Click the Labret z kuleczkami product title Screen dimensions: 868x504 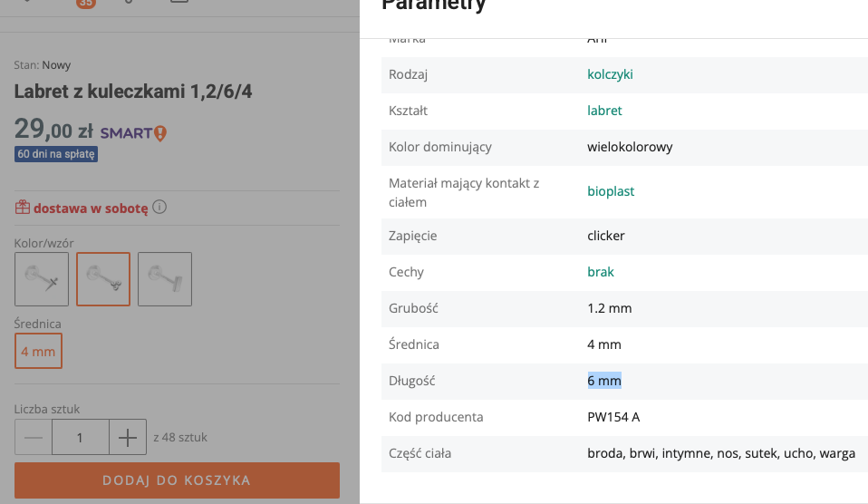(133, 92)
